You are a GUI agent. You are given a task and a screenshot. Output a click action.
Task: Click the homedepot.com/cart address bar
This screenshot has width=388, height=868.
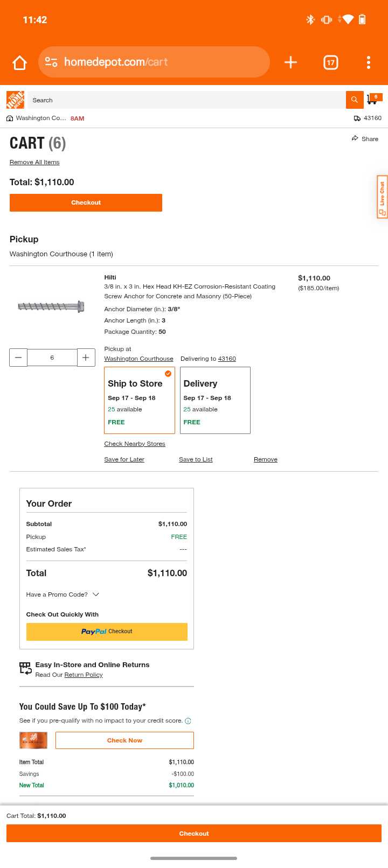point(154,62)
